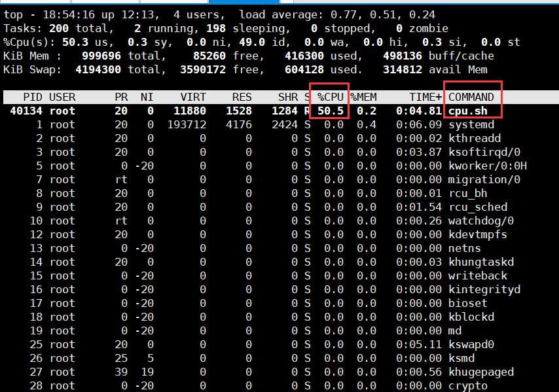Select the kblockd command entry

(x=471, y=317)
